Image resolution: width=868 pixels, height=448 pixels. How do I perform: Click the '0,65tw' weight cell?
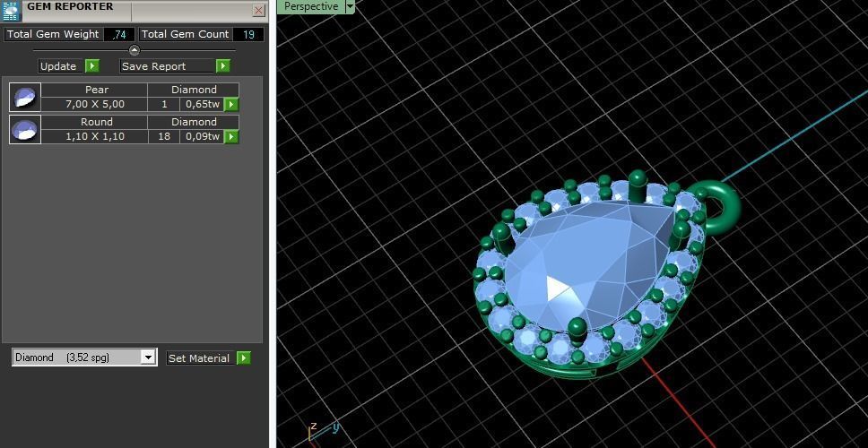202,105
